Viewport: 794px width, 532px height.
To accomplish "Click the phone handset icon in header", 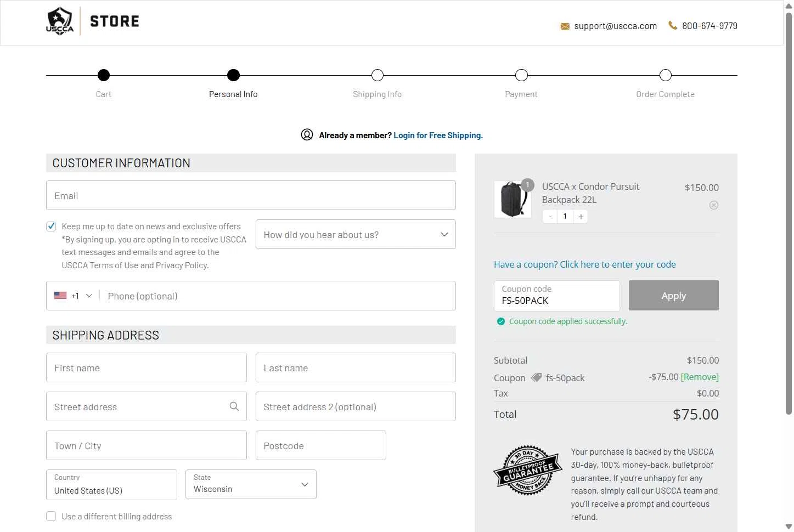I will (x=672, y=25).
